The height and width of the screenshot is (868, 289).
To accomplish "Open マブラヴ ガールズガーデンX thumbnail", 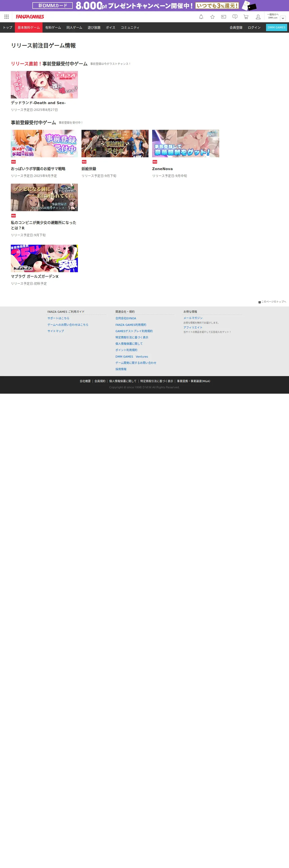I will [44, 258].
